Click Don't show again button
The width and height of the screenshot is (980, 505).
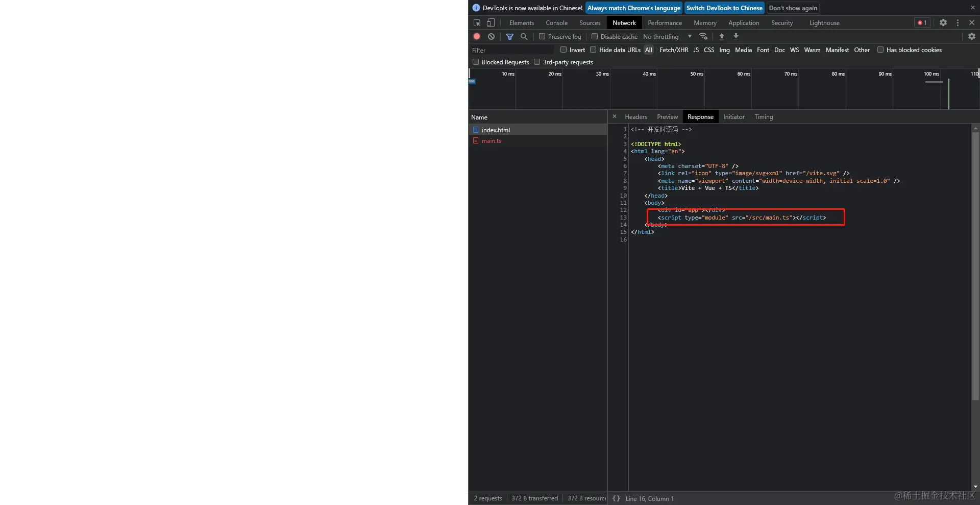point(793,8)
